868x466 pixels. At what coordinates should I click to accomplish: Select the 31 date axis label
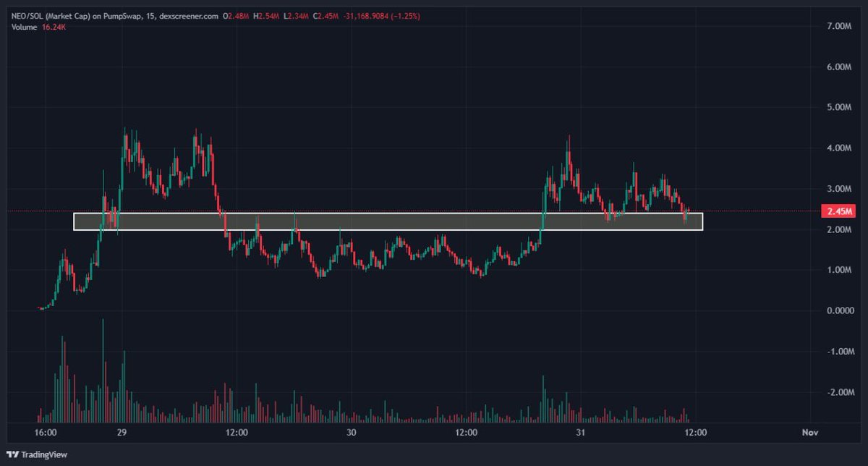point(581,433)
